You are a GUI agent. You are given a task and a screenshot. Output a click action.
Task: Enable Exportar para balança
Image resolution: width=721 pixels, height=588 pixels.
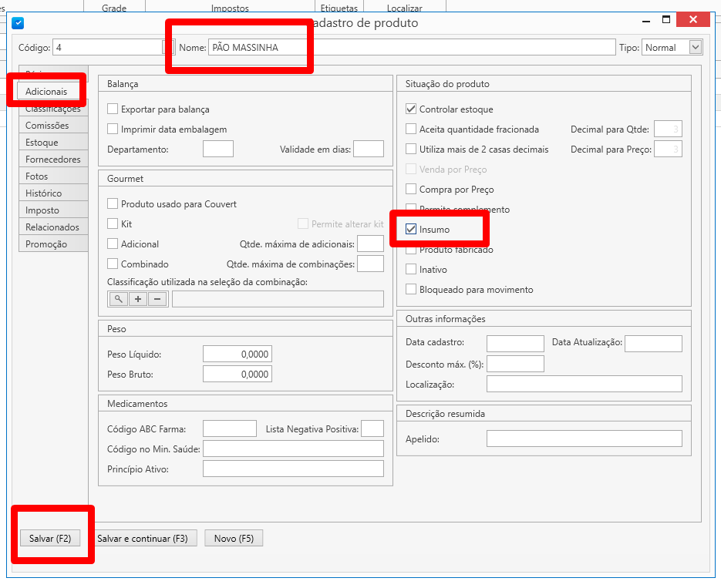point(113,109)
